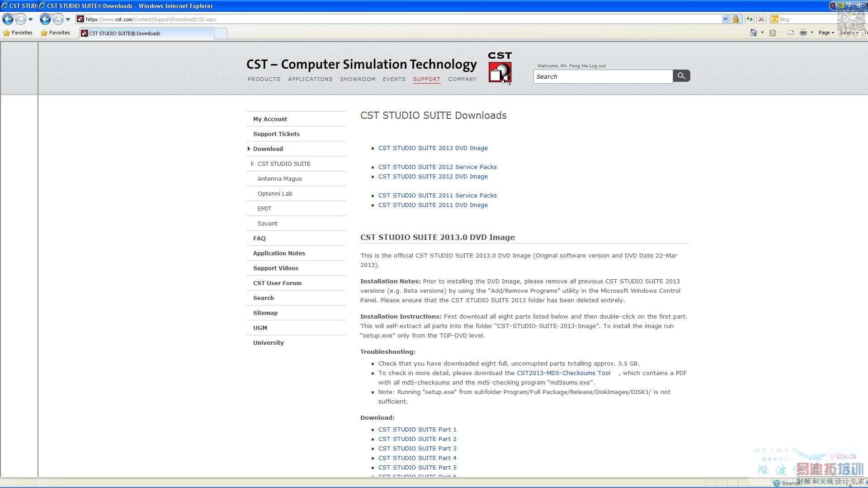Open the Print options dropdown arrow

coord(812,33)
